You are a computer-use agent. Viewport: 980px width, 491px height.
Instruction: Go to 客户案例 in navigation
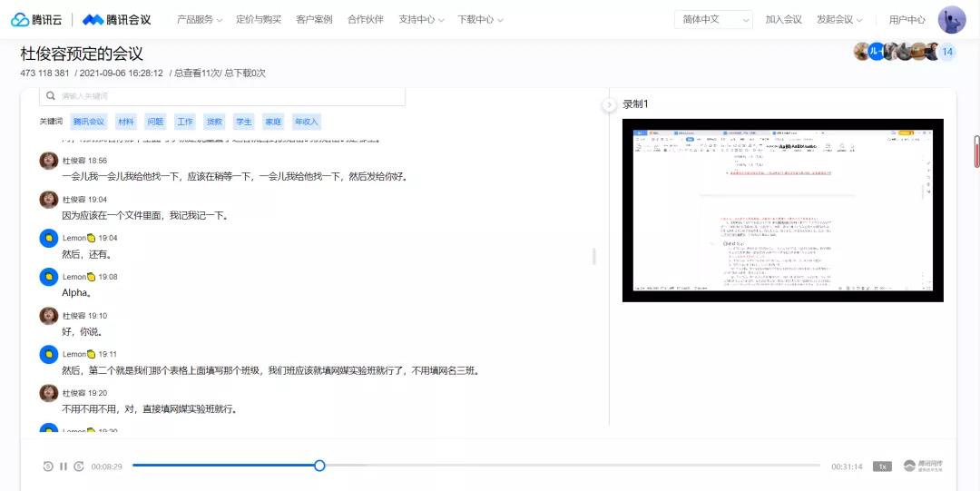314,19
